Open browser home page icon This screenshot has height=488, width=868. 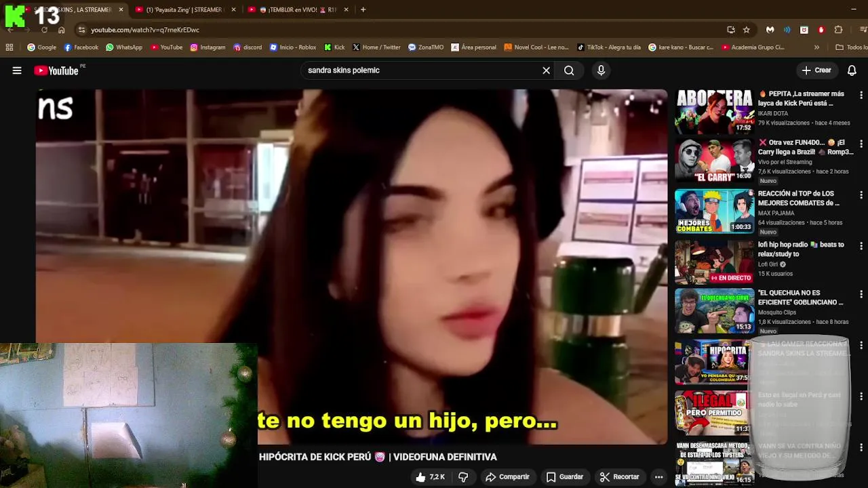pos(61,30)
